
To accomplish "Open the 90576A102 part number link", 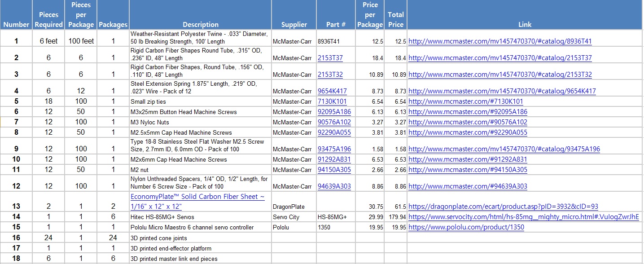I will click(334, 122).
